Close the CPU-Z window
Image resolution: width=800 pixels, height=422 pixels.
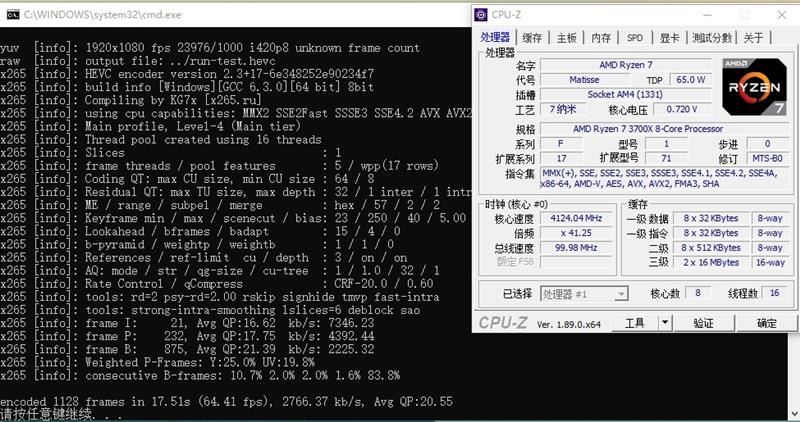[x=782, y=15]
